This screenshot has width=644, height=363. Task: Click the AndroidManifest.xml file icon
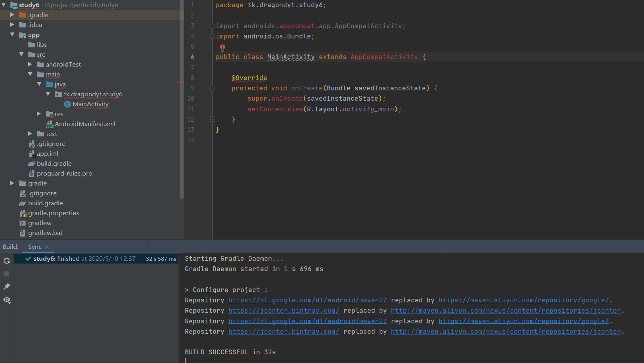pyautogui.click(x=50, y=124)
